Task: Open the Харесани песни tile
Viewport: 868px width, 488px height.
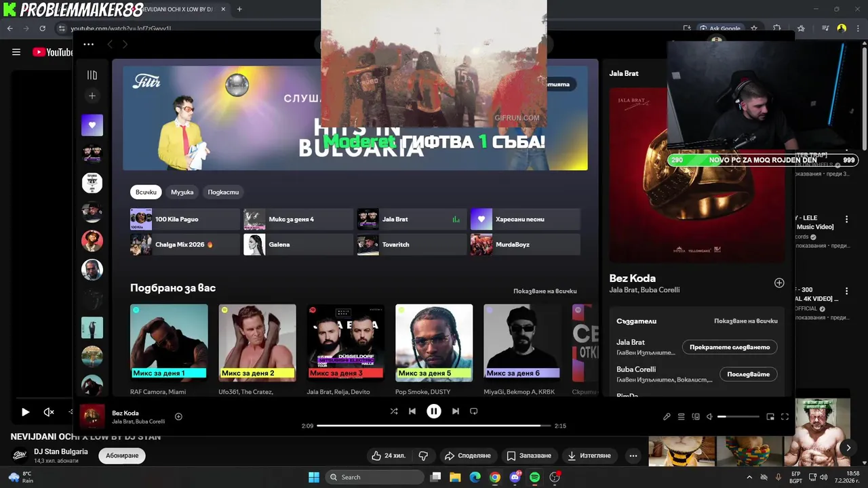Action: click(x=526, y=220)
